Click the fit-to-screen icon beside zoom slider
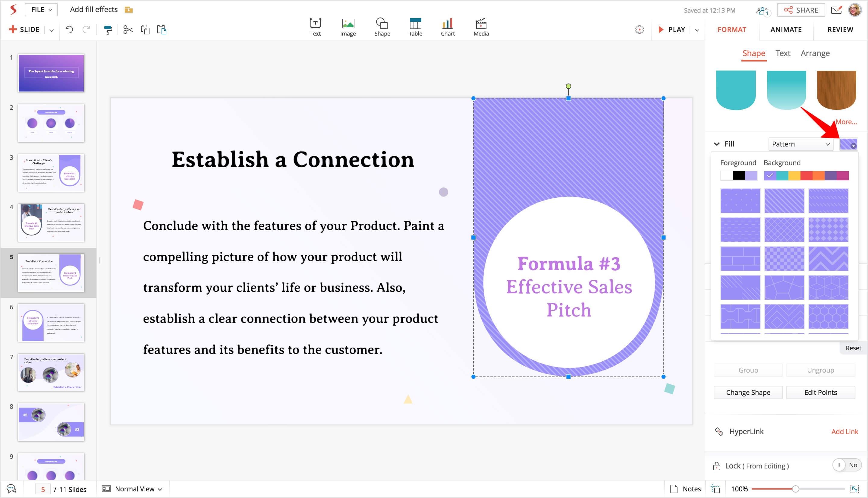The image size is (868, 498). coord(854,489)
